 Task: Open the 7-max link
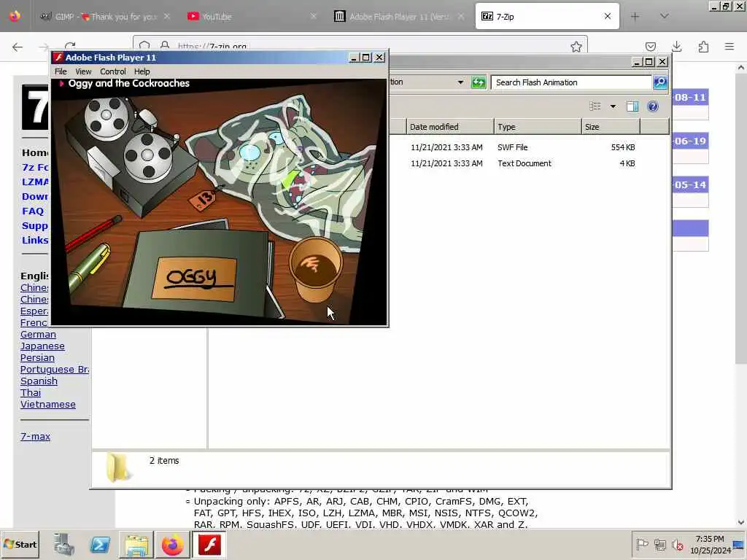coord(35,436)
